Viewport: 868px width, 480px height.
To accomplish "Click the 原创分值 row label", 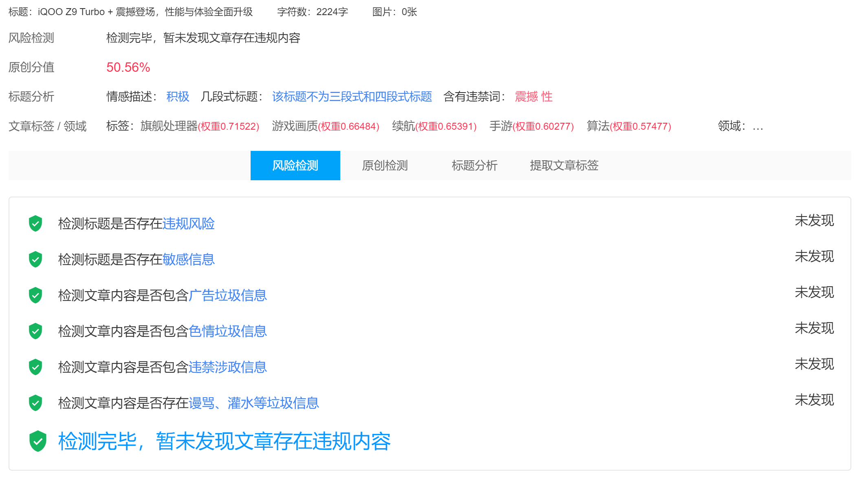I will [31, 67].
